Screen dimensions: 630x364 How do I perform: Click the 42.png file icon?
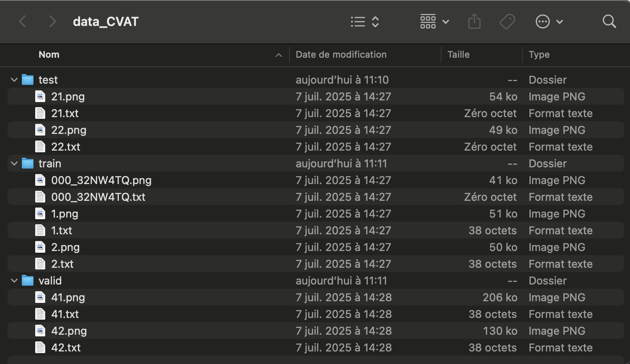(x=40, y=331)
